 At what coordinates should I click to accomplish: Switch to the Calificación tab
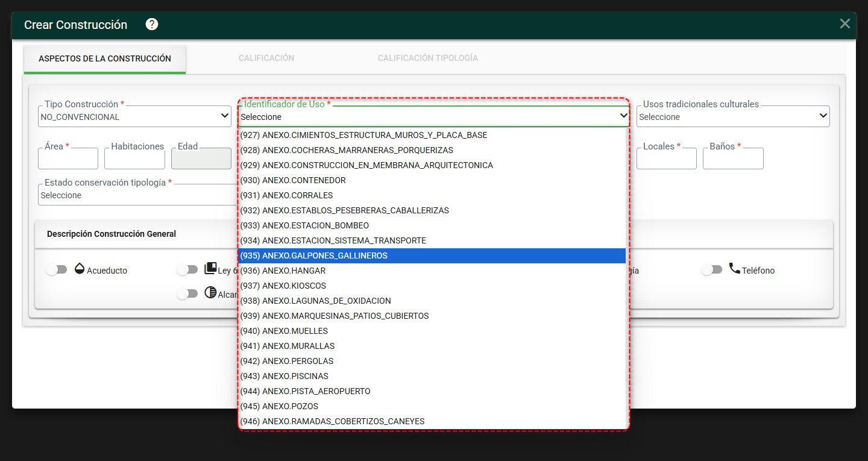pos(266,58)
